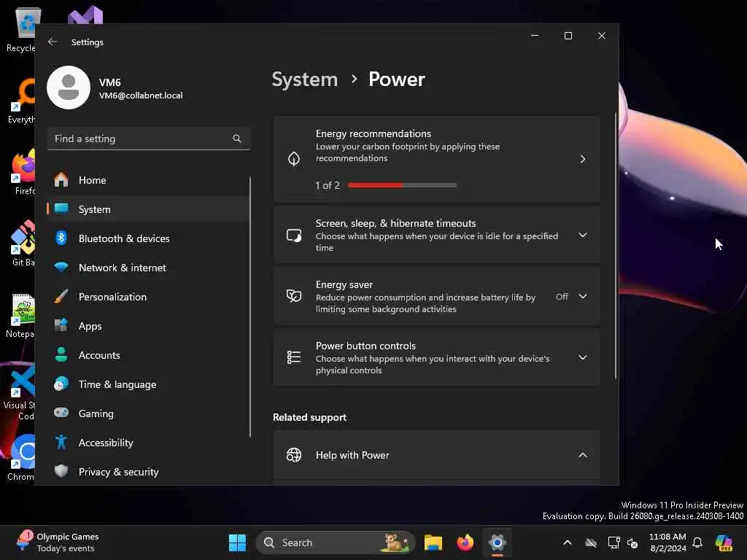Image resolution: width=747 pixels, height=560 pixels.
Task: Open Recycle Bin on the desktop
Action: click(23, 29)
